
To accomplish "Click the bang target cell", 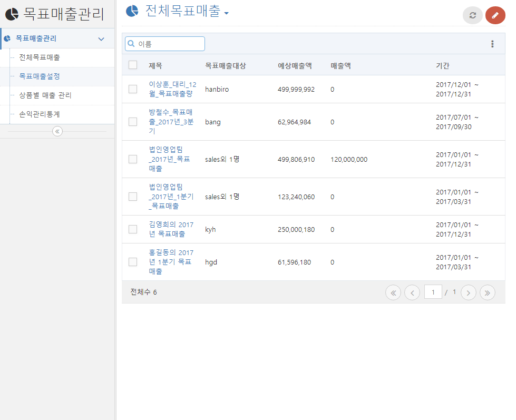I will coord(213,122).
